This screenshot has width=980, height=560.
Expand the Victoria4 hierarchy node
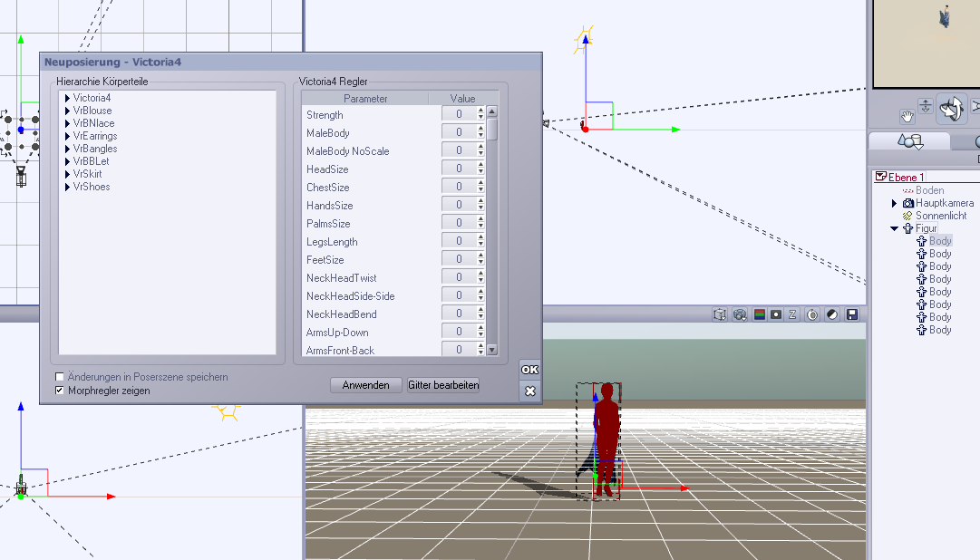tap(67, 98)
